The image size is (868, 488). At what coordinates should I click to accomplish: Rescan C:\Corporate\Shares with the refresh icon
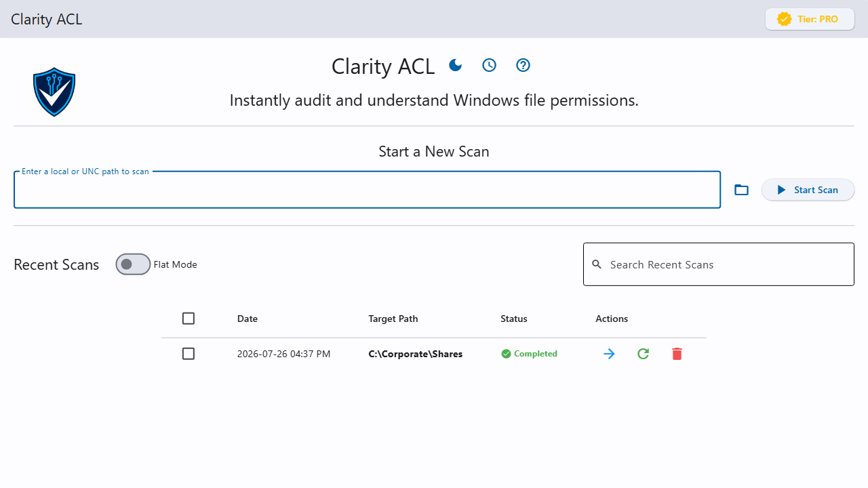[x=643, y=354]
